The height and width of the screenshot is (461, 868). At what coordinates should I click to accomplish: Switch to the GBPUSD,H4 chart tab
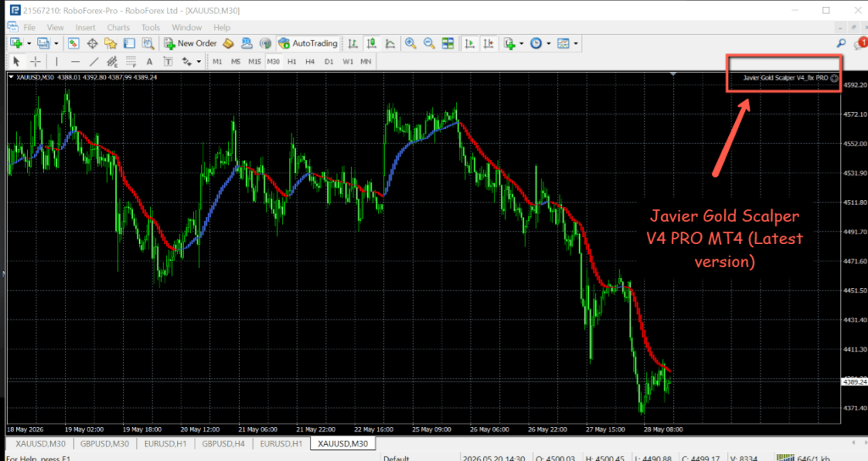tap(223, 443)
